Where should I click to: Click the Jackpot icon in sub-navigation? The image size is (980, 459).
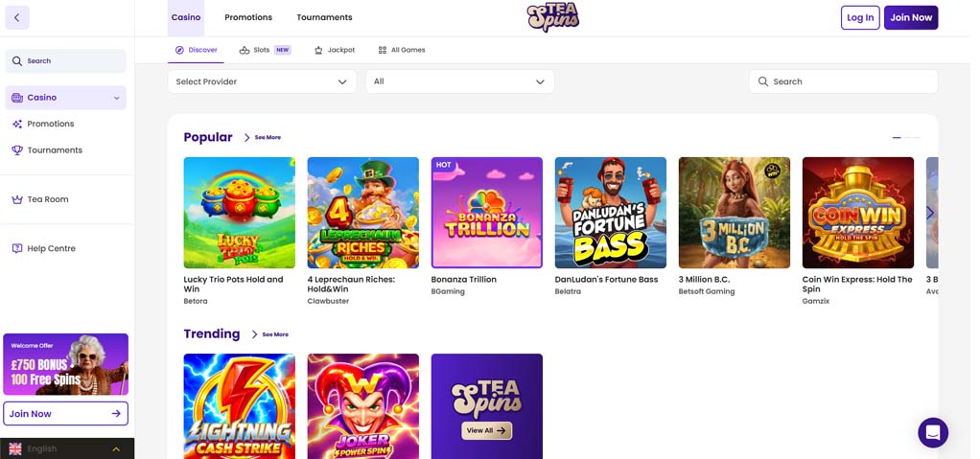point(318,50)
